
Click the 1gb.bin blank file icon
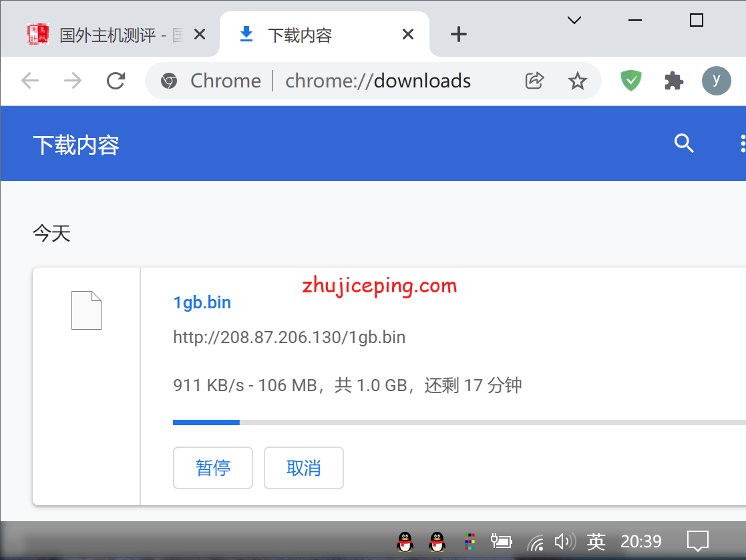tap(86, 310)
